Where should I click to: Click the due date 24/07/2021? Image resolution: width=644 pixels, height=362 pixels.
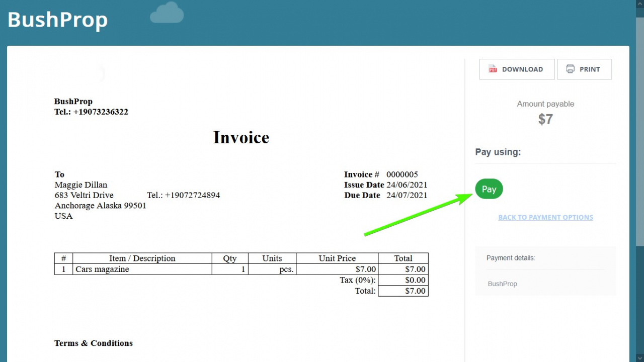407,195
